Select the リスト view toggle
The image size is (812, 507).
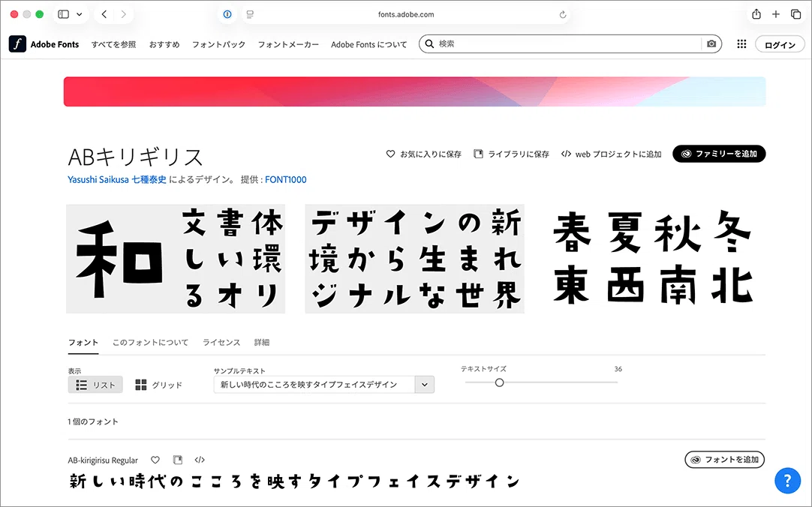click(x=95, y=385)
